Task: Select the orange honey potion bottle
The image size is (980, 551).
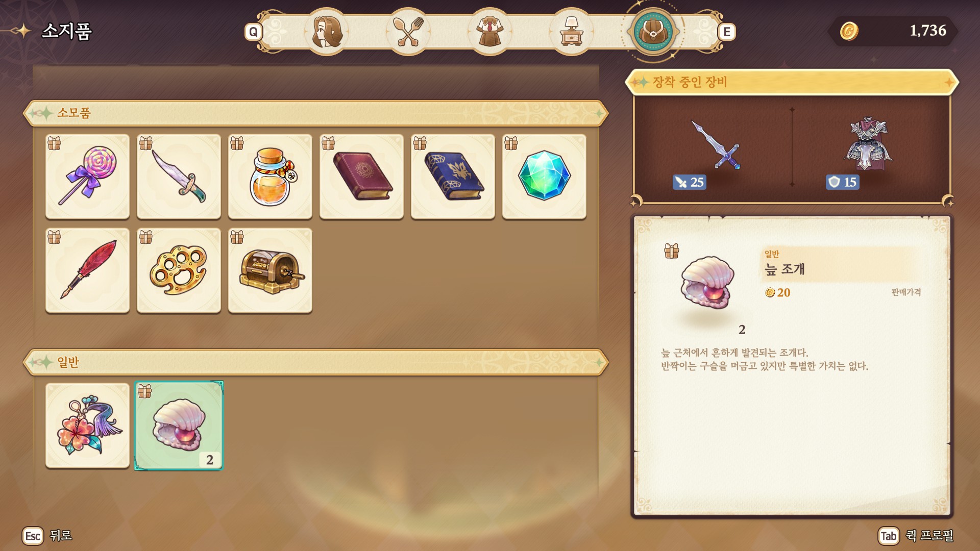Action: (x=270, y=177)
